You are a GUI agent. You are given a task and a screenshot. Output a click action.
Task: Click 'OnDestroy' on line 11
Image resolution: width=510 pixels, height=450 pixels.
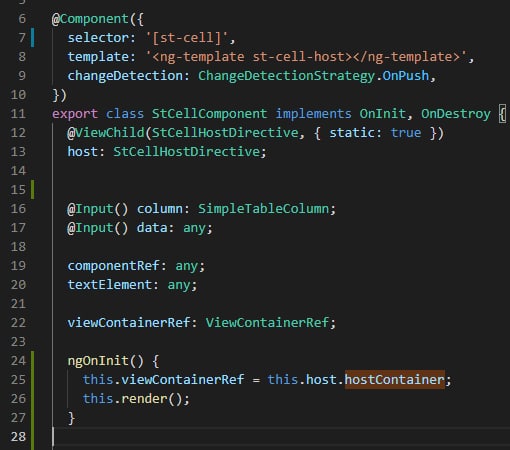click(456, 114)
